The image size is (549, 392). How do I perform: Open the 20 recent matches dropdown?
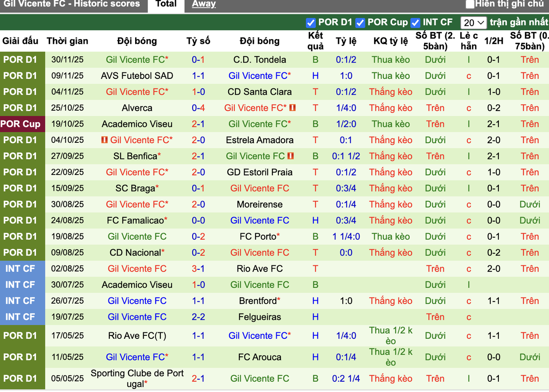(474, 23)
